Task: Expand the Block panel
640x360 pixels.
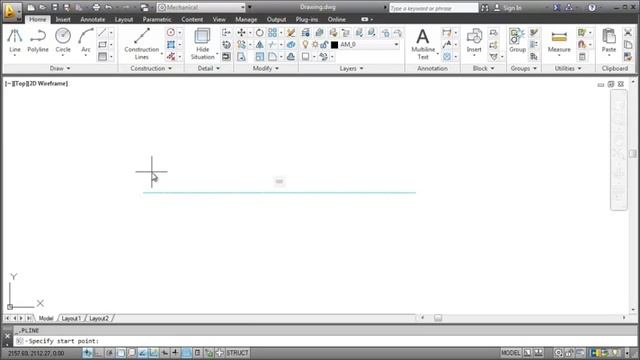Action: [483, 69]
